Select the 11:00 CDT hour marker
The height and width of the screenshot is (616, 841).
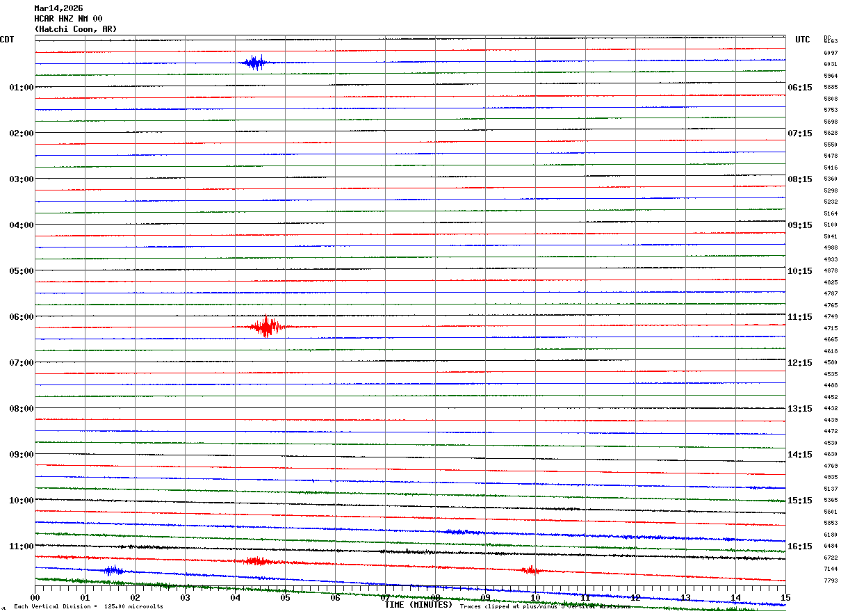[21, 546]
